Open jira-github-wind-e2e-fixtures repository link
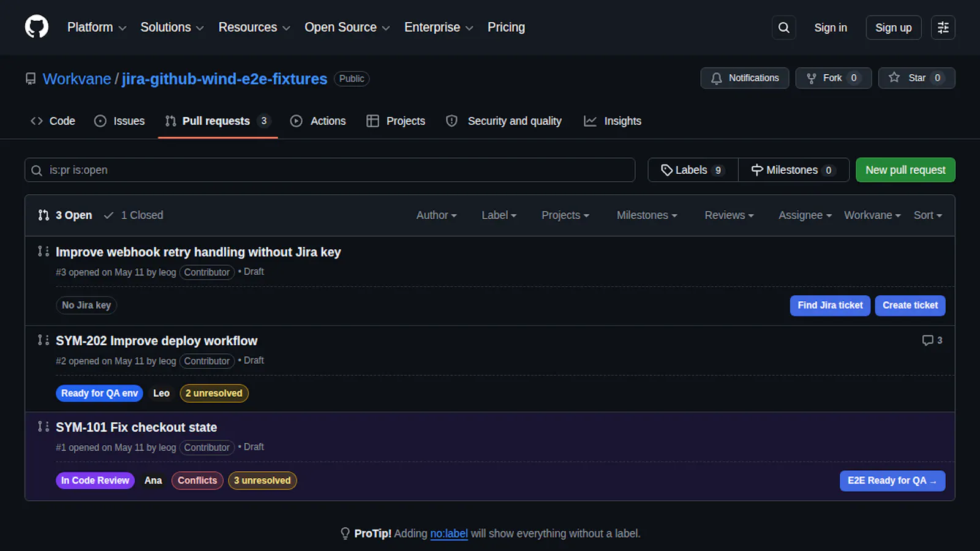This screenshot has width=980, height=551. coord(224,79)
